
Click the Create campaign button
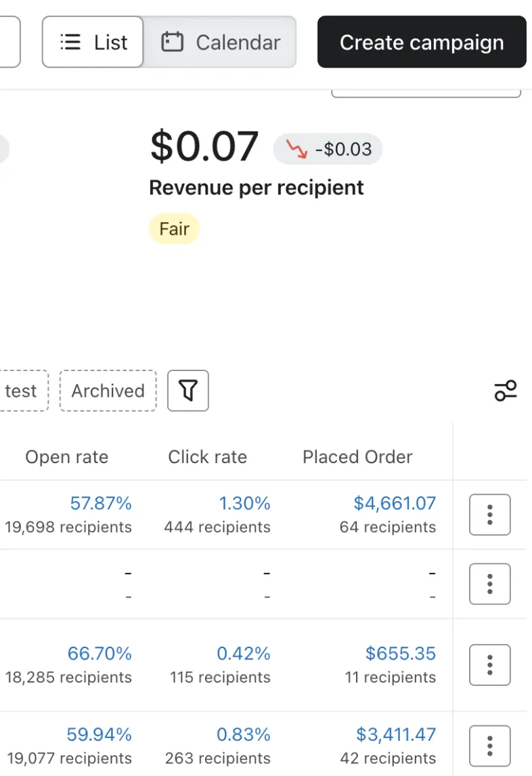click(x=422, y=43)
